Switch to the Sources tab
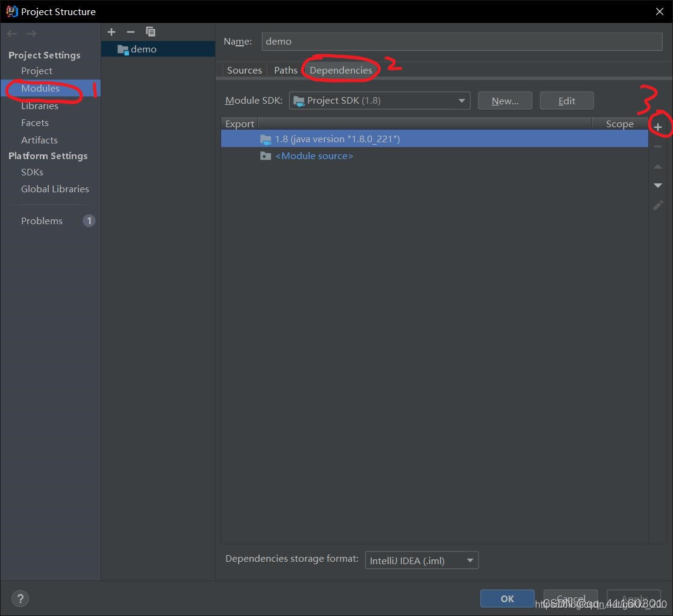Viewport: 673px width, 616px height. tap(244, 69)
